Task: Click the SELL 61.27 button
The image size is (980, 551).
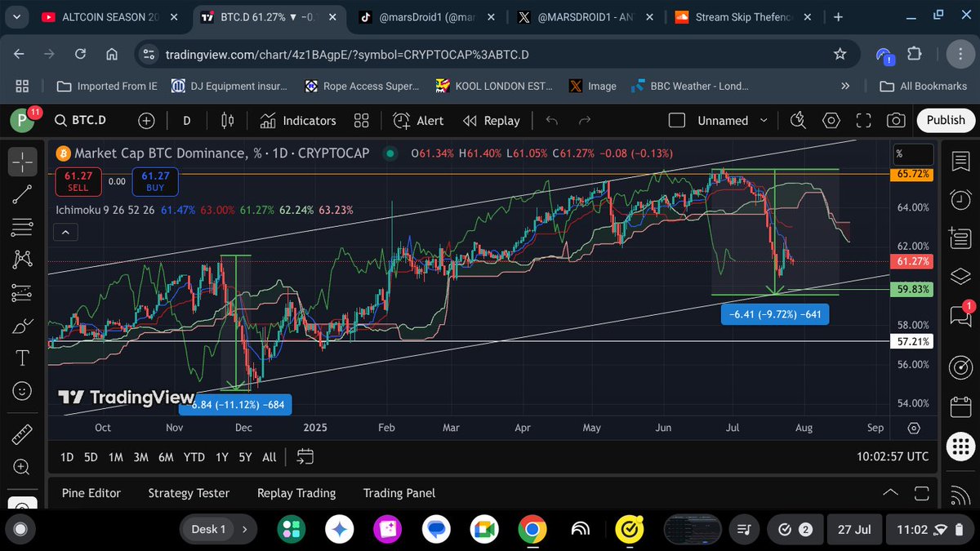Action: 78,181
